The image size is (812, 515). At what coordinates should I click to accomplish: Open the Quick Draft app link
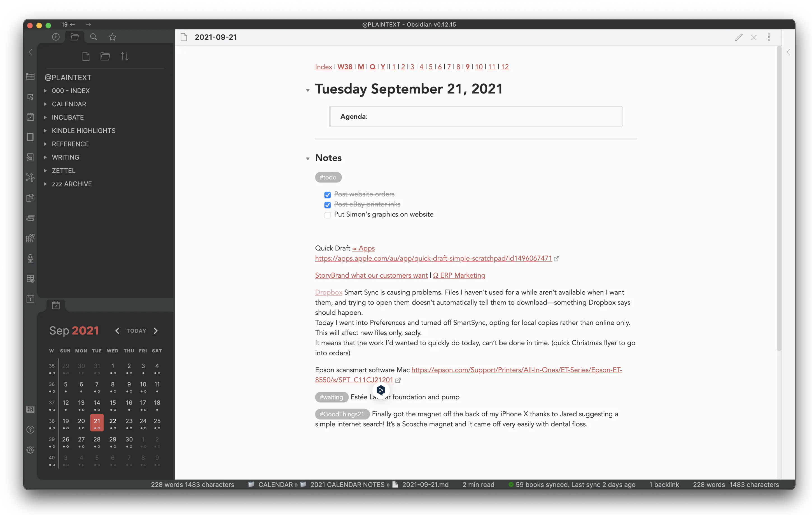click(434, 258)
